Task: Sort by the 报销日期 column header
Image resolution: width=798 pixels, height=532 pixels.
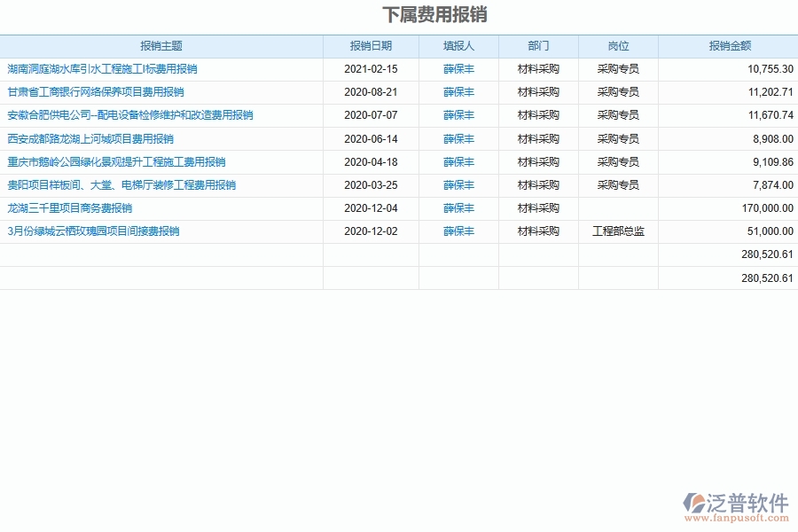Action: tap(370, 46)
